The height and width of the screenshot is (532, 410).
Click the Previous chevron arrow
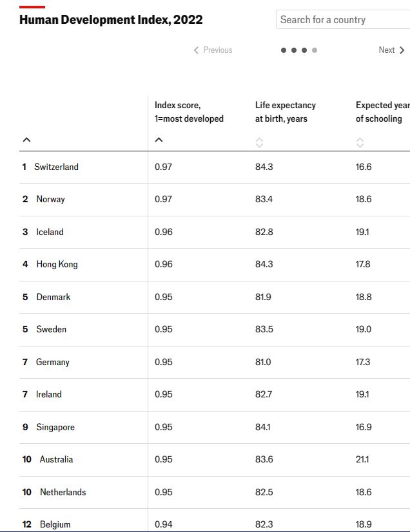[x=197, y=50]
